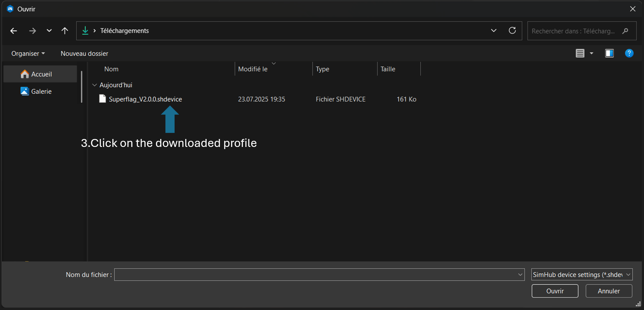
Task: Open the Organiser menu
Action: pyautogui.click(x=28, y=54)
